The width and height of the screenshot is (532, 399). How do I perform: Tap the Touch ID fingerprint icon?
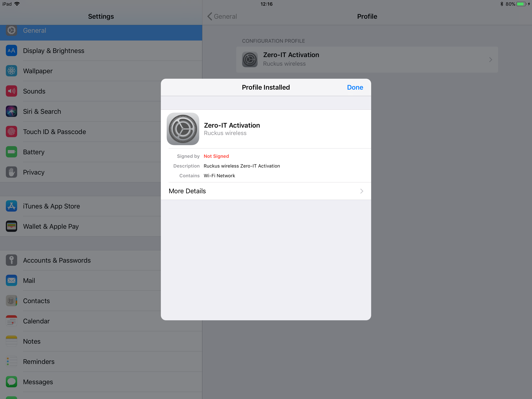coord(11,132)
